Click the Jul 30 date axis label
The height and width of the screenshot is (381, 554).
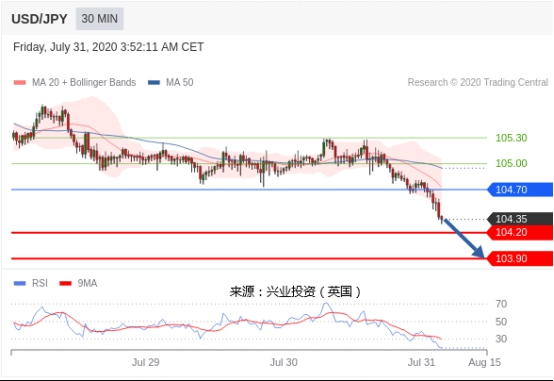click(x=284, y=362)
